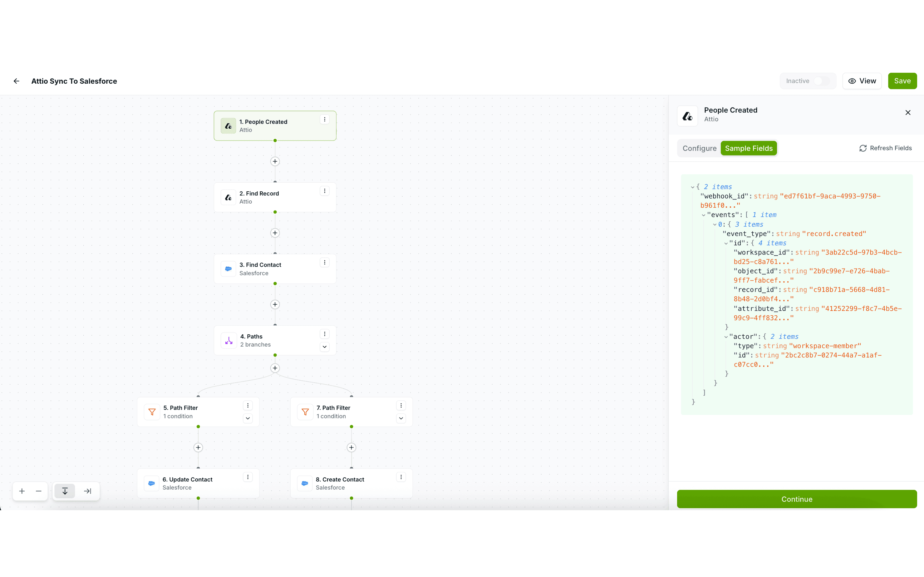Collapse the "actor" object in JSON
This screenshot has width=924, height=577.
pyautogui.click(x=726, y=337)
